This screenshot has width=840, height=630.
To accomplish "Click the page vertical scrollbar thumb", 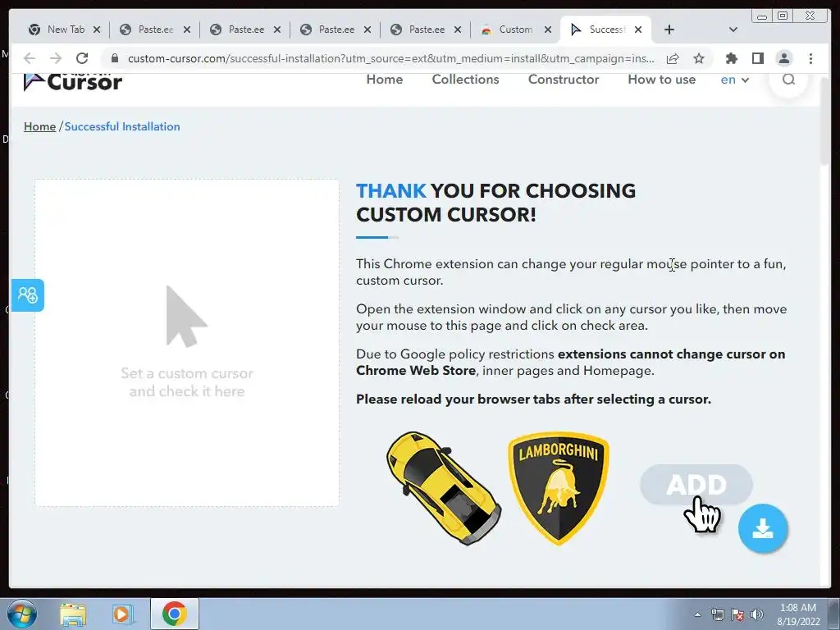I will (824, 121).
